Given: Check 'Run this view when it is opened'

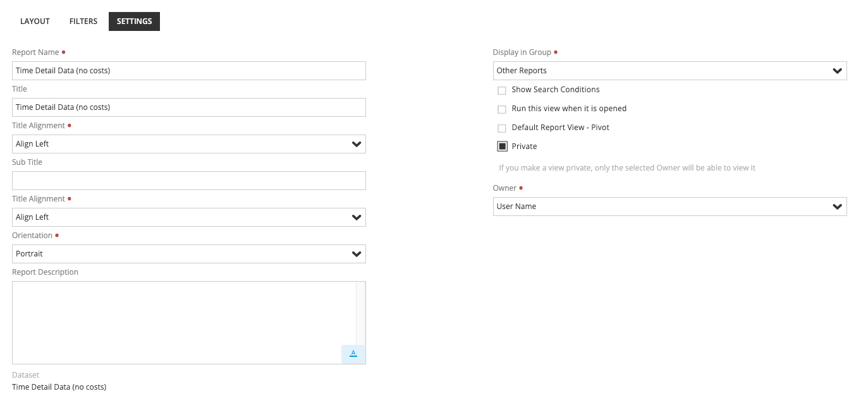Looking at the screenshot, I should [x=502, y=109].
